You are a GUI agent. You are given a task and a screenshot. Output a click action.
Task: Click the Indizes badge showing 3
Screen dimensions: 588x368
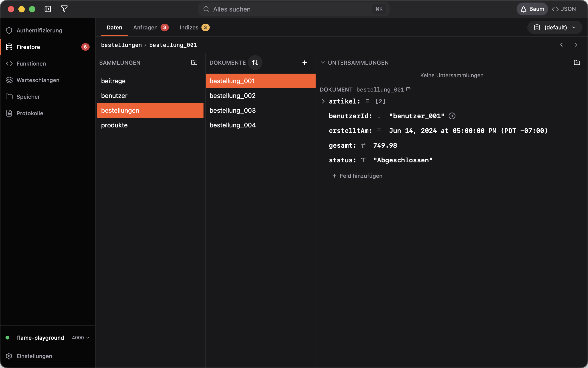[205, 27]
